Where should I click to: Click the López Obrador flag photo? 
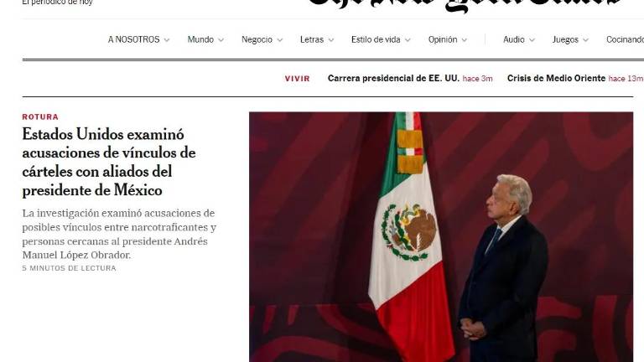(441, 237)
